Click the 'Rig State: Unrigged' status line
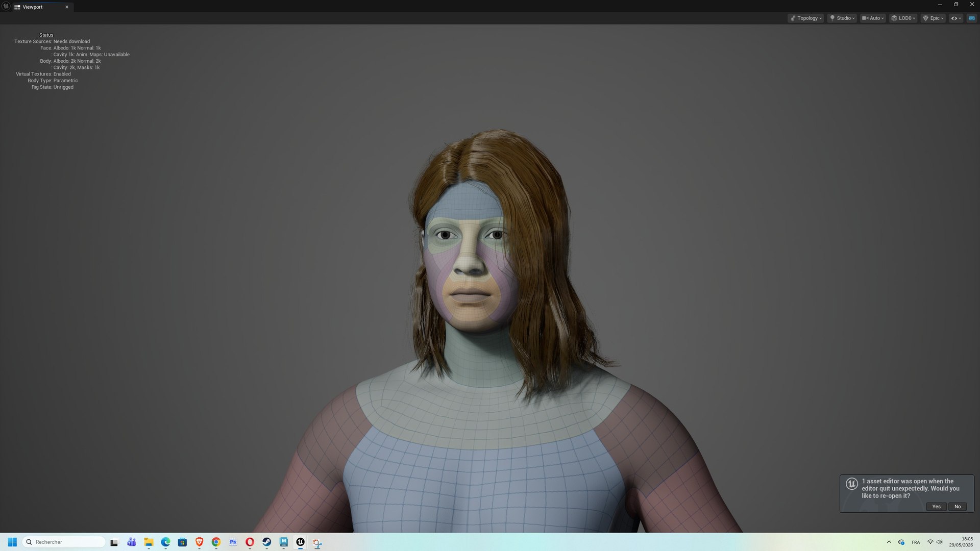The height and width of the screenshot is (551, 980). click(52, 87)
